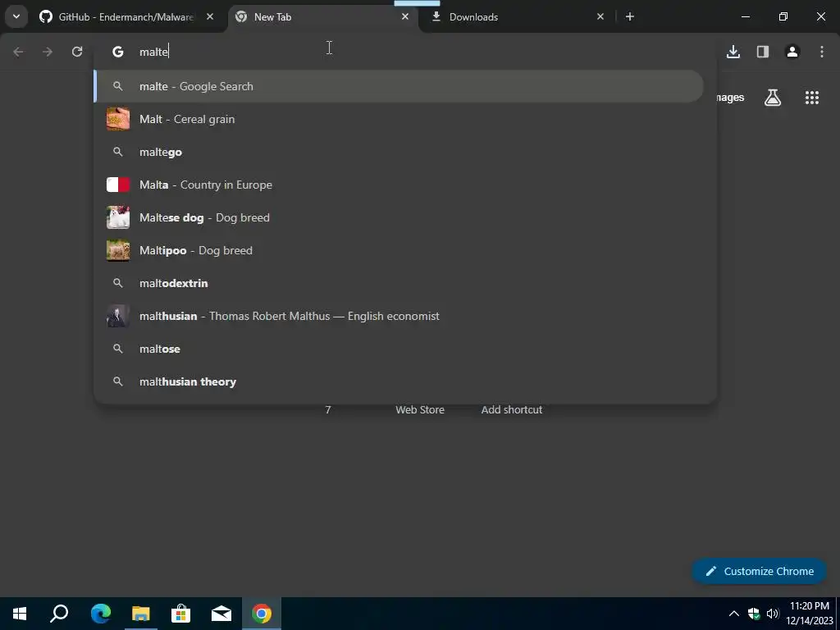Open the Google apps grid
The width and height of the screenshot is (840, 630).
pos(812,98)
